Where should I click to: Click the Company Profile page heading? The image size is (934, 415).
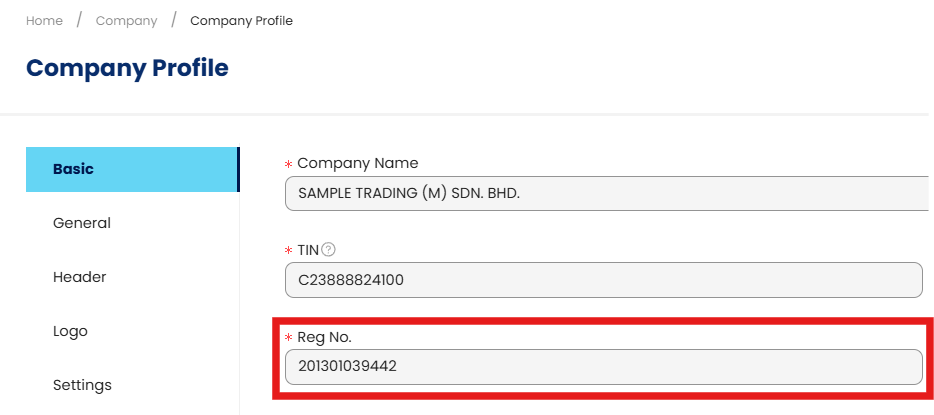tap(127, 68)
